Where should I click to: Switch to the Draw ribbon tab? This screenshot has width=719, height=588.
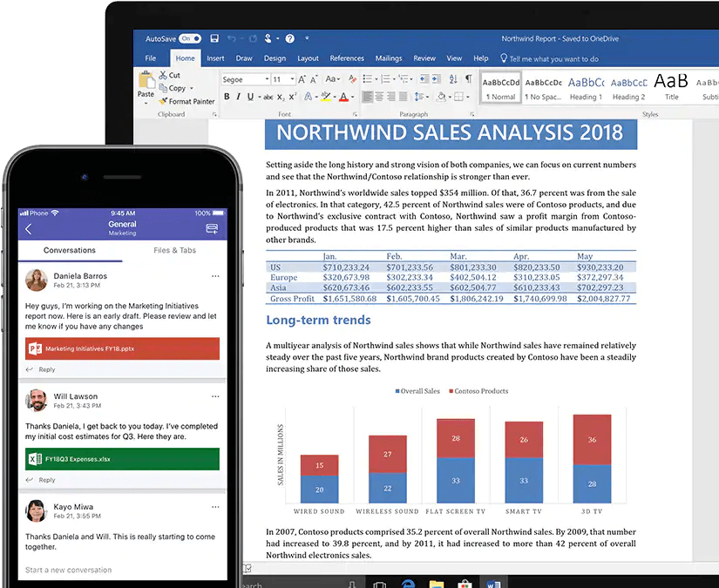tap(244, 58)
